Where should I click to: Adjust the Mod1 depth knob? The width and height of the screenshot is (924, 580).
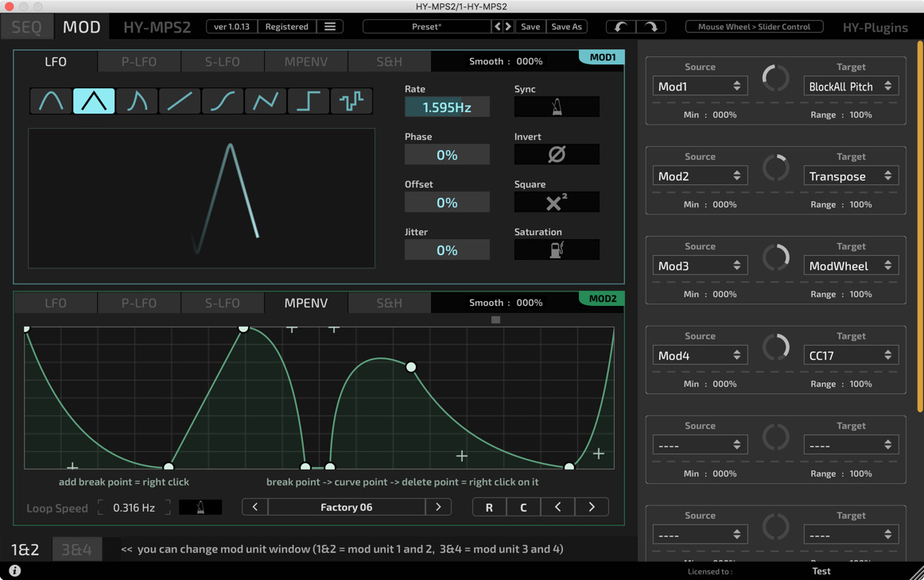(775, 79)
